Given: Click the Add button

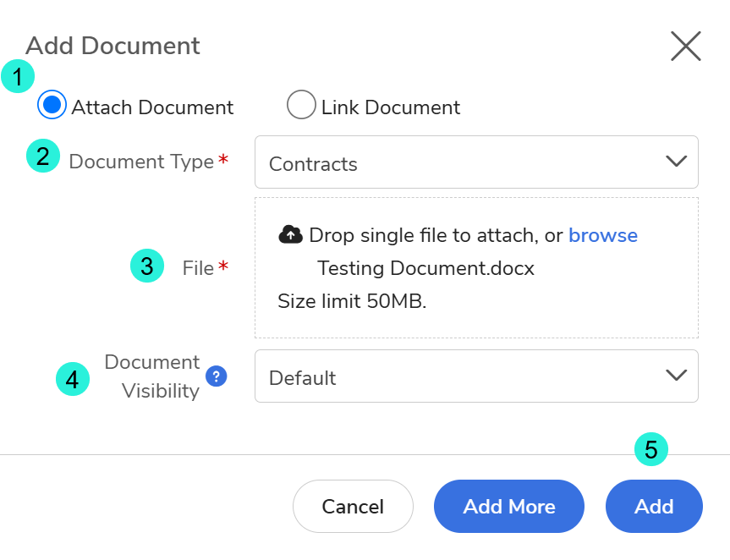Looking at the screenshot, I should [654, 507].
